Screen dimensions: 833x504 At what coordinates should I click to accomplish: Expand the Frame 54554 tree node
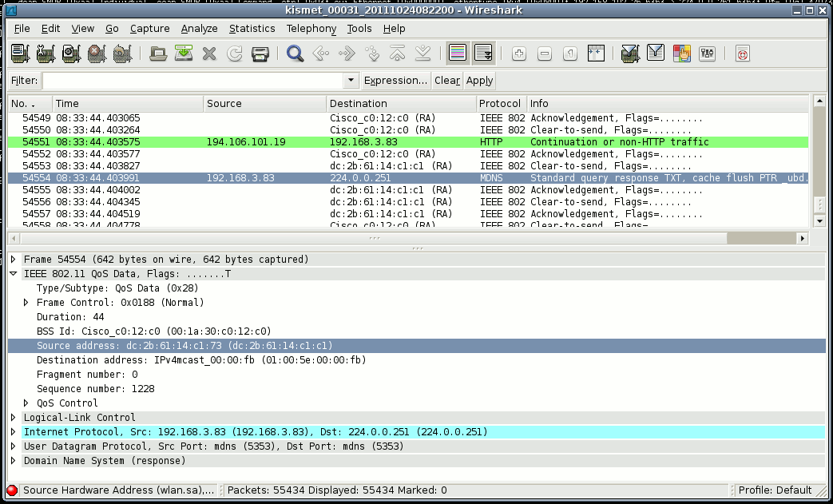click(x=14, y=259)
